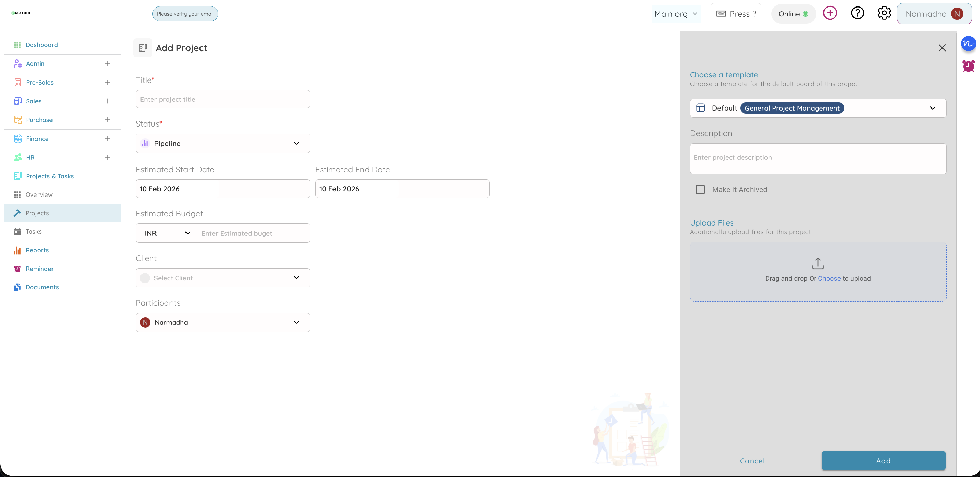The height and width of the screenshot is (477, 980).
Task: Switch to the Tasks section
Action: (34, 231)
